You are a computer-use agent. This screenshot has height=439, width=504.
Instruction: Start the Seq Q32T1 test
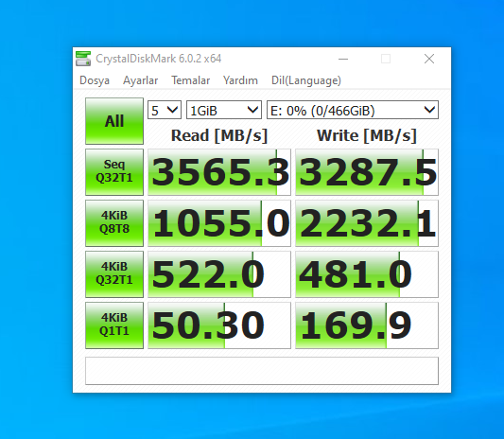(x=114, y=172)
